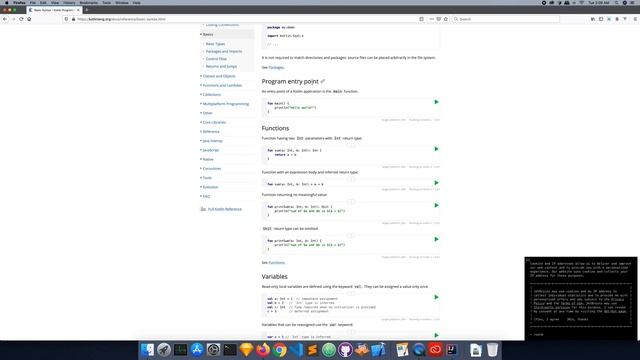Click the Program entry point edit pencil icon
640x360 pixels.
pos(322,82)
